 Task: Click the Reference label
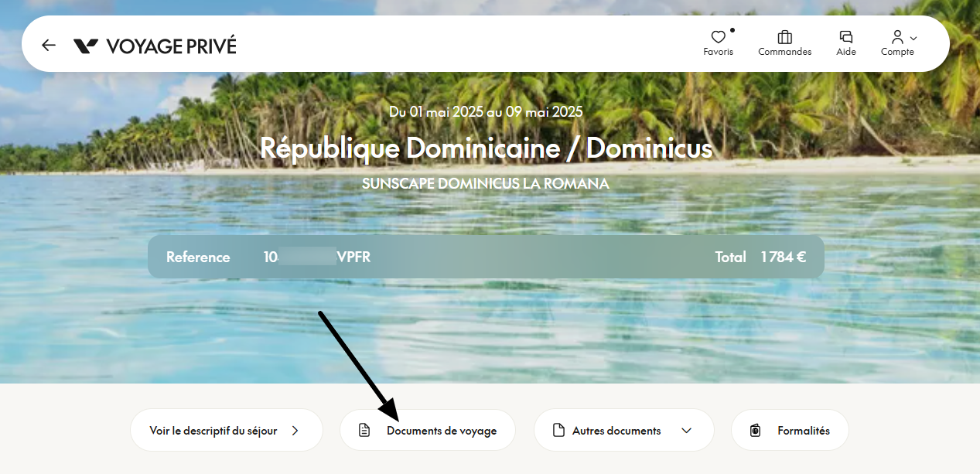coord(198,257)
